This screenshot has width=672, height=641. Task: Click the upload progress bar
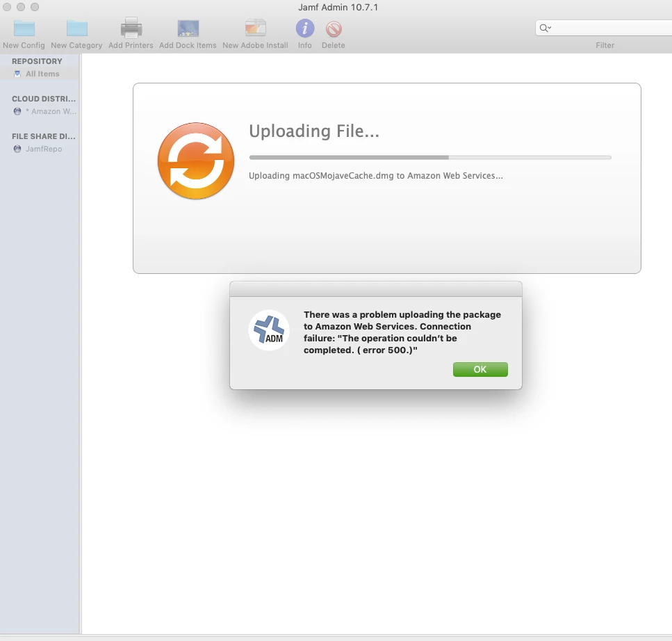[430, 157]
